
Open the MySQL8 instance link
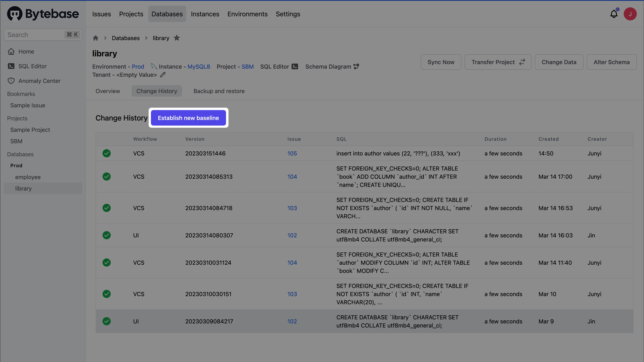(x=199, y=66)
